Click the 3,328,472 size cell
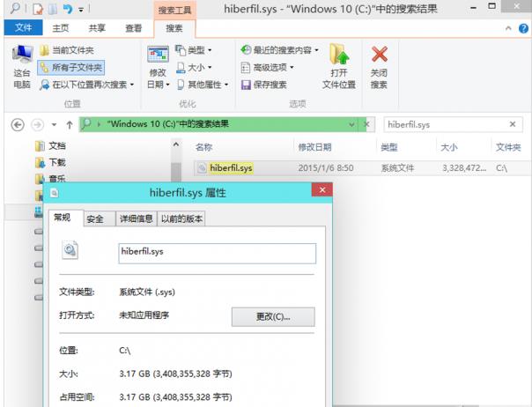 pos(464,168)
